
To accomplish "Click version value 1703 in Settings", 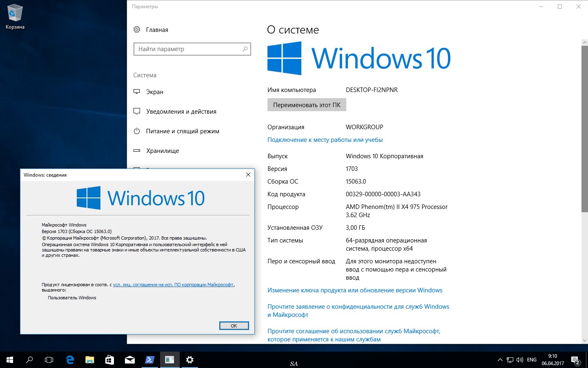I will tap(352, 169).
